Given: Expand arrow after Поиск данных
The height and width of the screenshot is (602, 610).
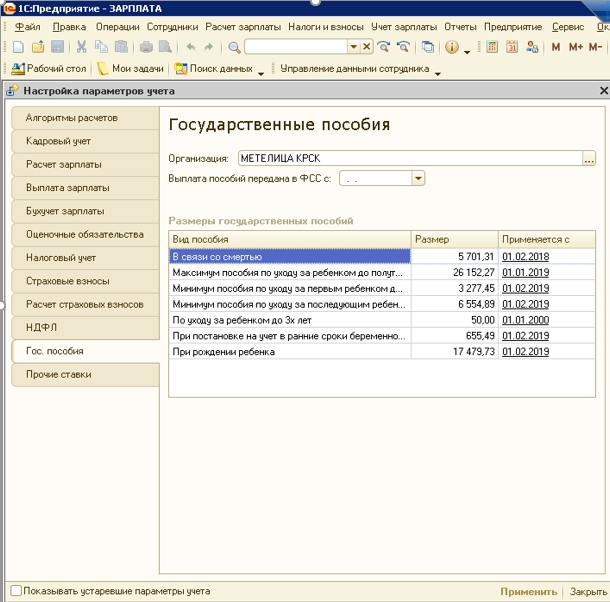Looking at the screenshot, I should (261, 73).
